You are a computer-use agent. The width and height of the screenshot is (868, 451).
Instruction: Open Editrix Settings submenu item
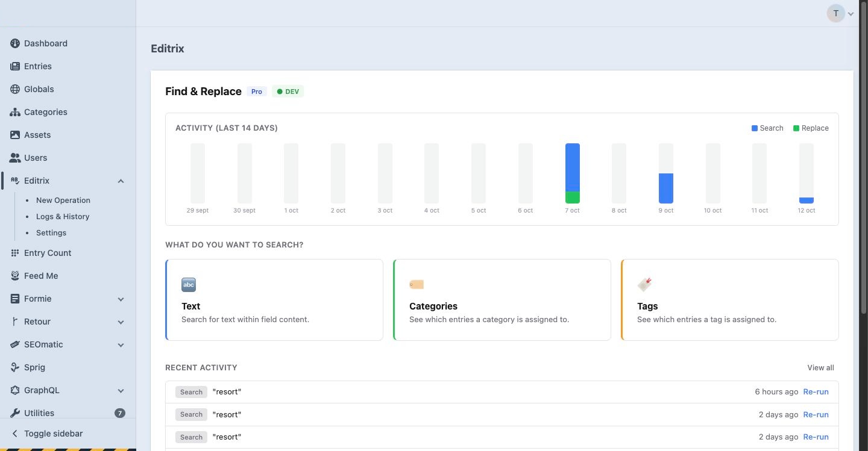tap(51, 232)
